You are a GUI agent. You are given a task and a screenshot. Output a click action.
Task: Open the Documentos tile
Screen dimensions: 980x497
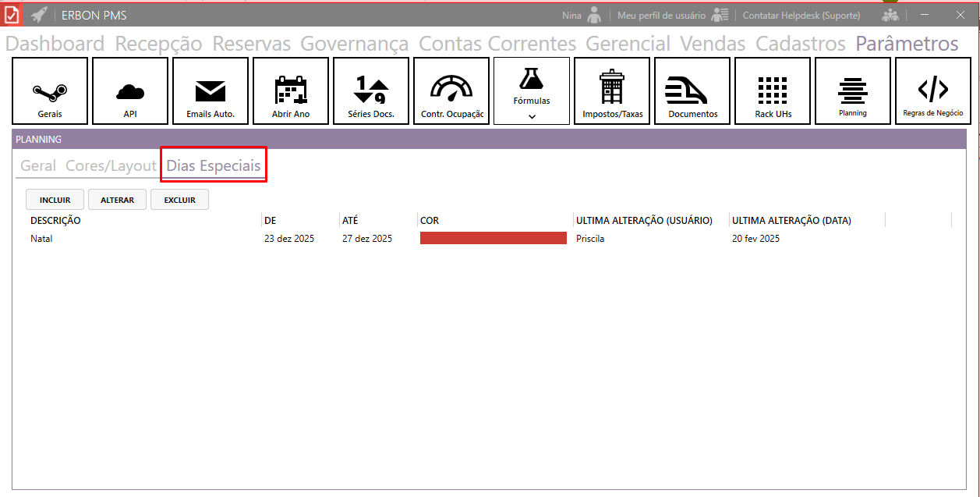coord(692,91)
